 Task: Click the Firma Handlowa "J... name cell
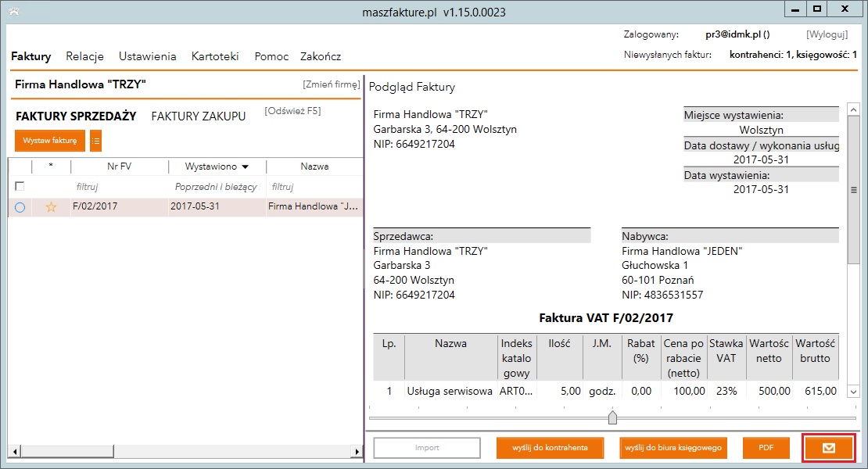click(314, 206)
